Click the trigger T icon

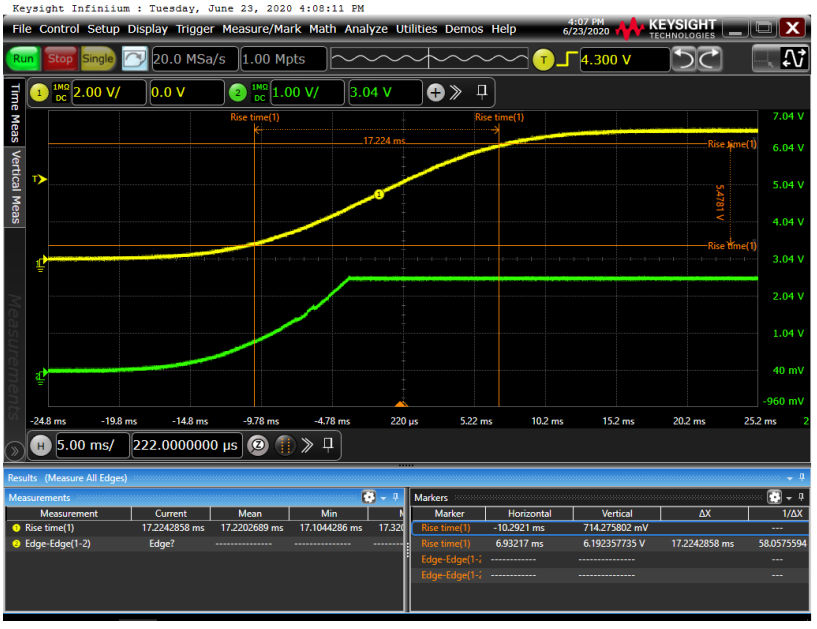click(x=543, y=59)
